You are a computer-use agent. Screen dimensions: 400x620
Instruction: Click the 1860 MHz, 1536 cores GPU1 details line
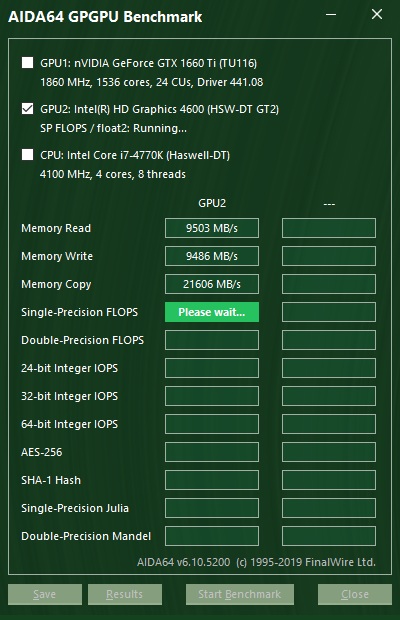pyautogui.click(x=151, y=82)
